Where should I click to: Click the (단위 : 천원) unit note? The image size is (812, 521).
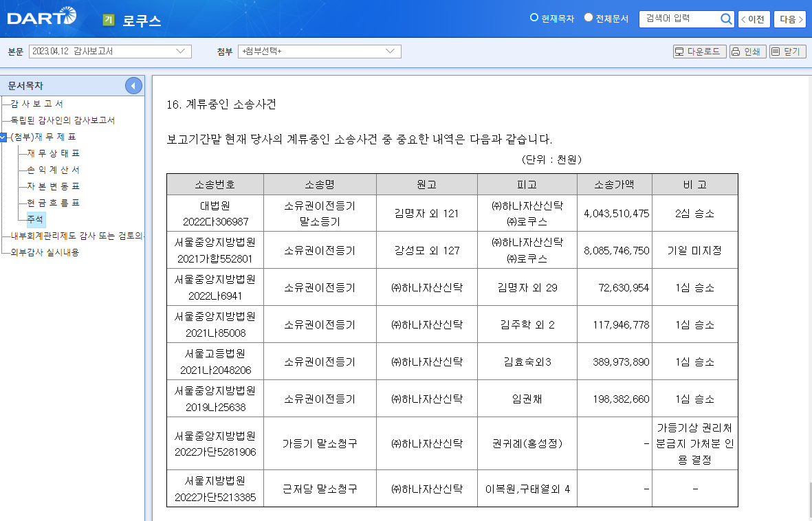coord(551,159)
